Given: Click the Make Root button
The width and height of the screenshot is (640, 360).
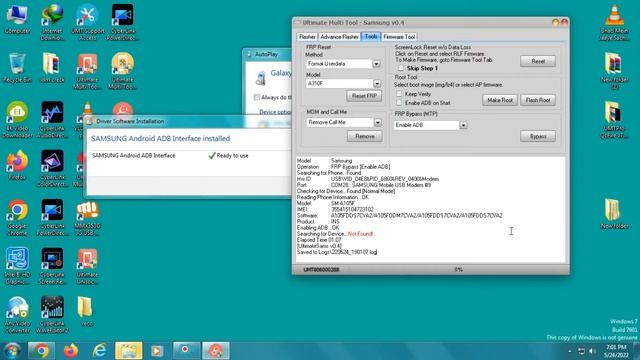Looking at the screenshot, I should click(x=500, y=100).
